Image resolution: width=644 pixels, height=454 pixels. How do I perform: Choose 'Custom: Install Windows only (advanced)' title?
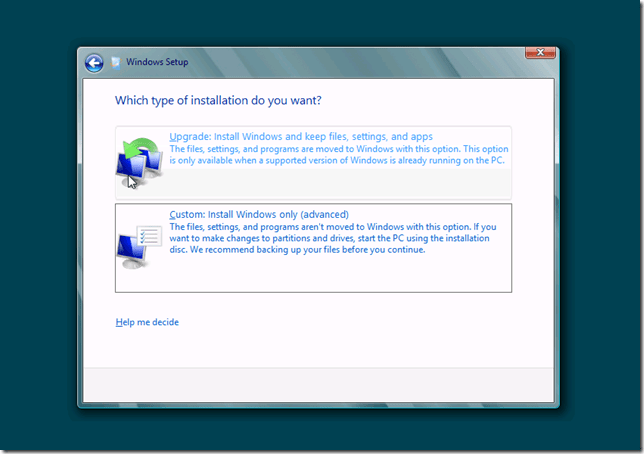point(258,215)
